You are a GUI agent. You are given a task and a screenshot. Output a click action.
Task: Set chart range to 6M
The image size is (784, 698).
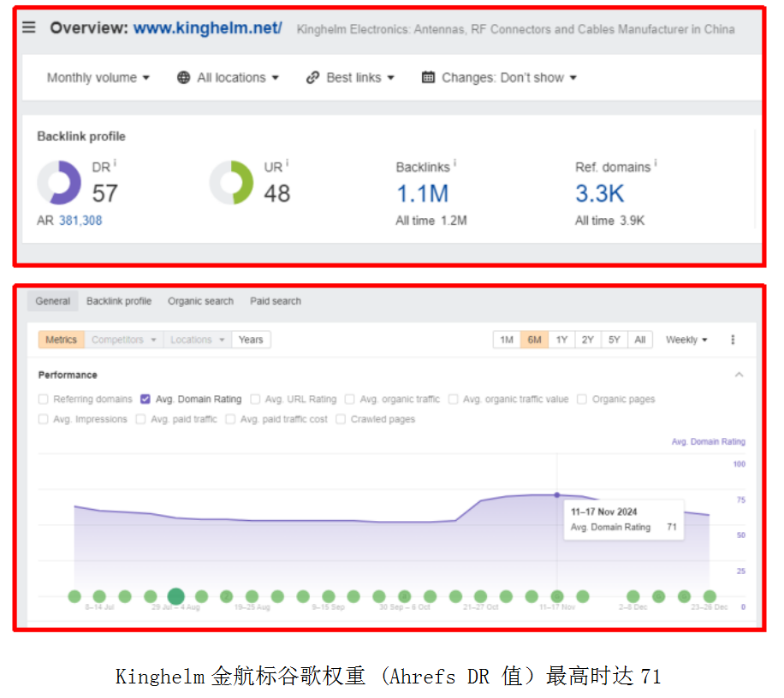coord(534,340)
